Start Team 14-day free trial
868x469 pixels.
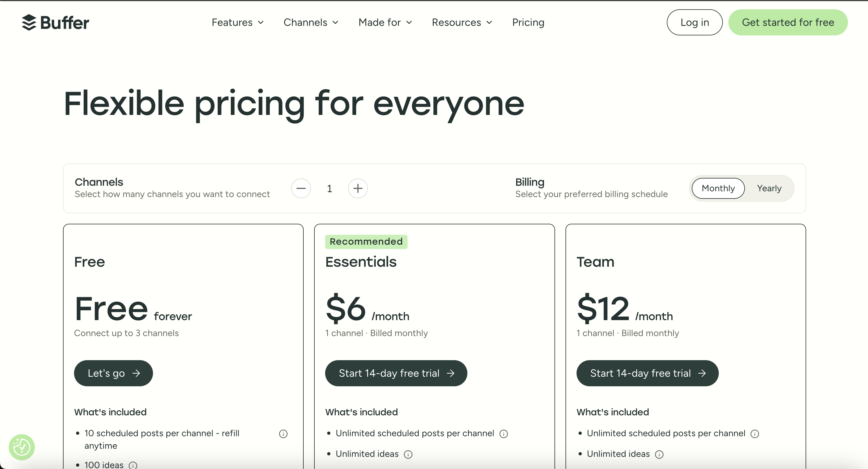pyautogui.click(x=647, y=373)
